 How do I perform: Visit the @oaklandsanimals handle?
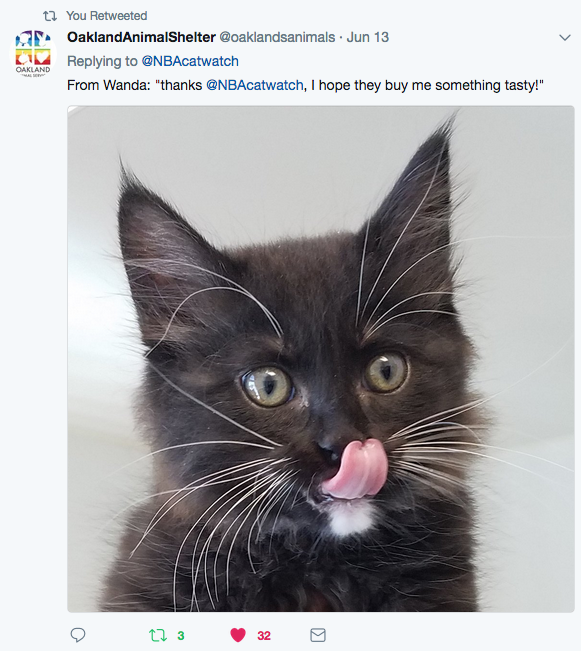[x=277, y=37]
